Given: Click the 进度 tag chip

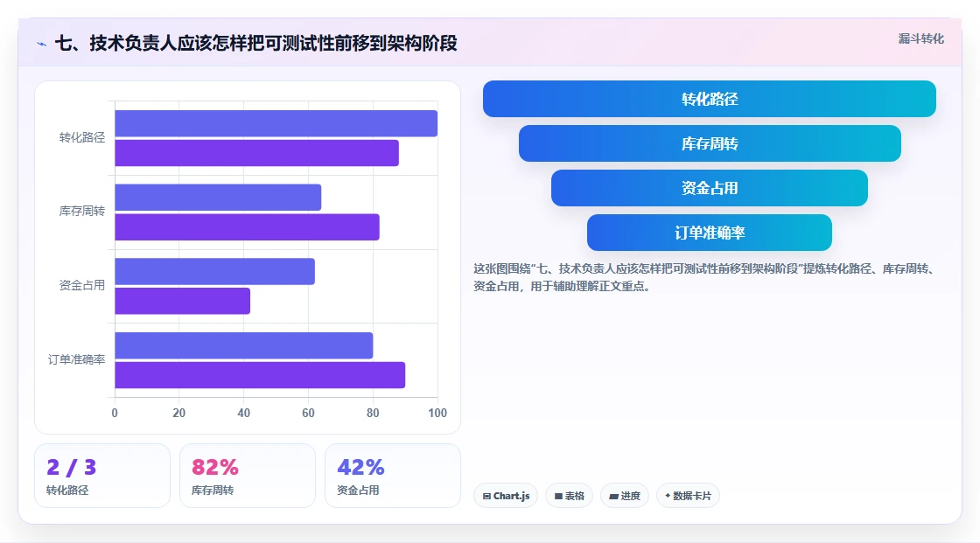Looking at the screenshot, I should 625,496.
